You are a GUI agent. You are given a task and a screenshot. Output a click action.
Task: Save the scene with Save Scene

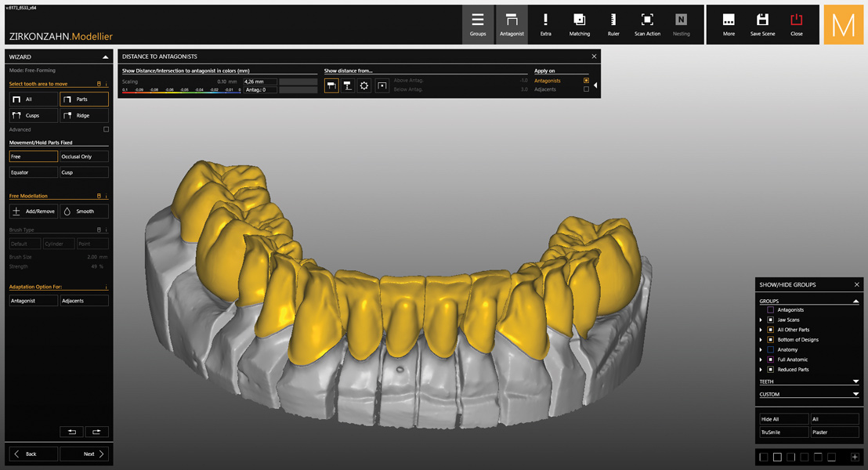click(762, 24)
